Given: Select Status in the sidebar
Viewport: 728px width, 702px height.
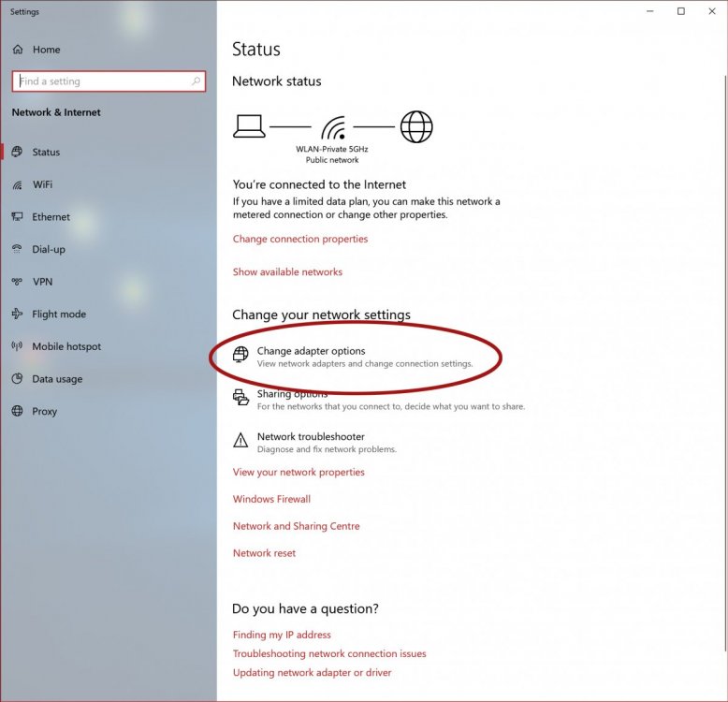Looking at the screenshot, I should [46, 152].
